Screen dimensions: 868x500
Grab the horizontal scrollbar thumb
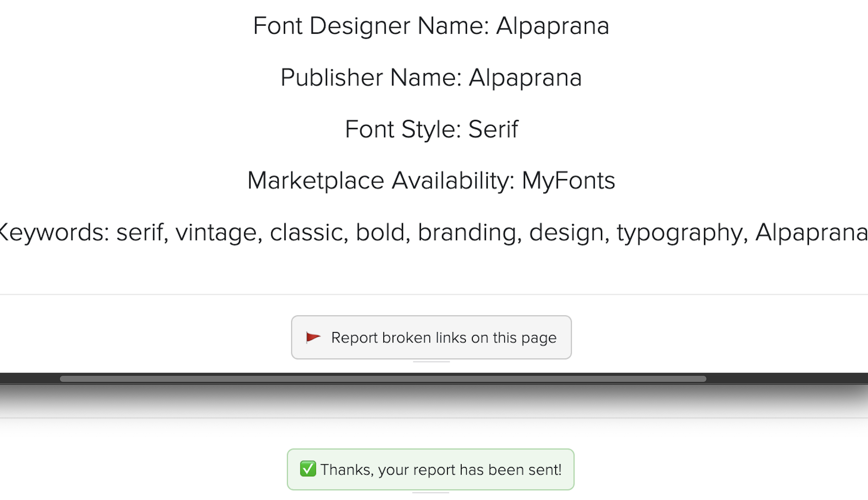[383, 379]
